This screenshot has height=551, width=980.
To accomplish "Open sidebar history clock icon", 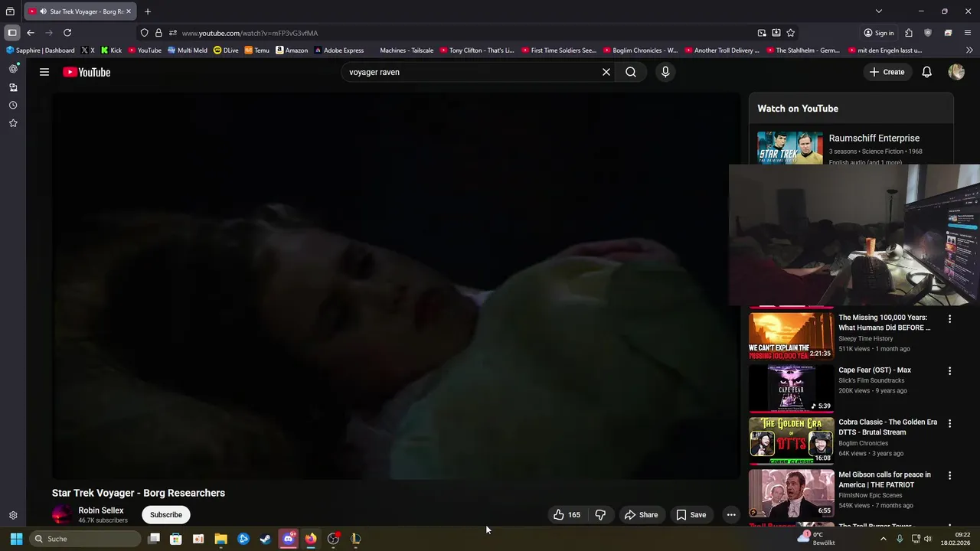I will coord(13,105).
